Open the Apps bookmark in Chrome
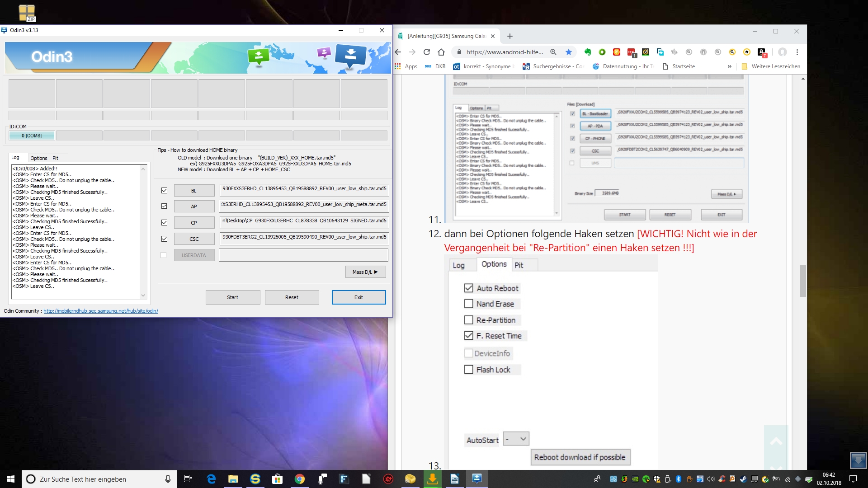Image resolution: width=868 pixels, height=488 pixels. click(x=406, y=66)
